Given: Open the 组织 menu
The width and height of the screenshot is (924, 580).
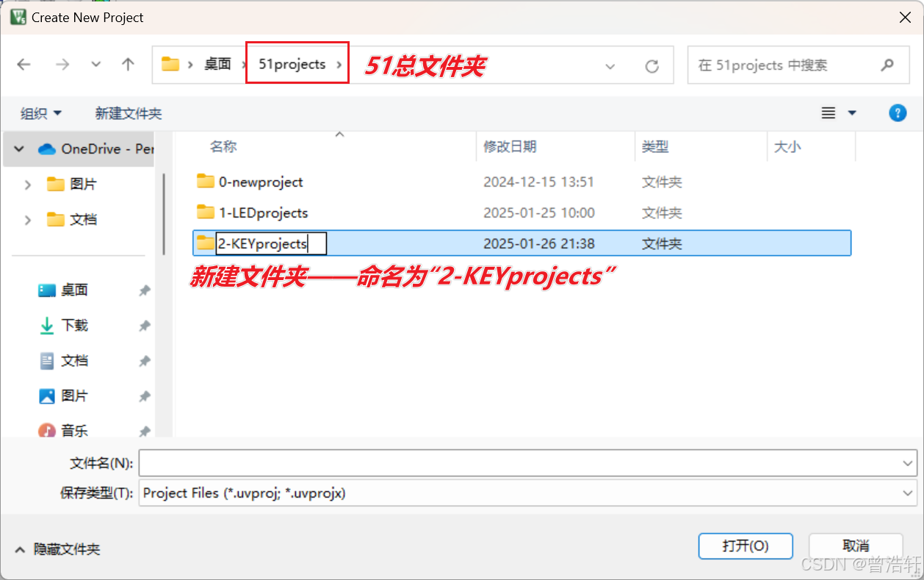Looking at the screenshot, I should point(41,113).
